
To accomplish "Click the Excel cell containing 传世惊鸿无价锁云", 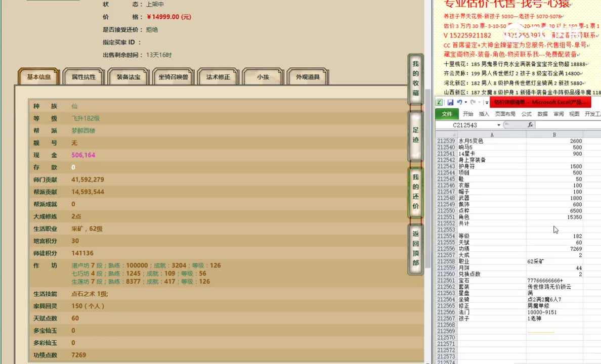I will (554, 287).
